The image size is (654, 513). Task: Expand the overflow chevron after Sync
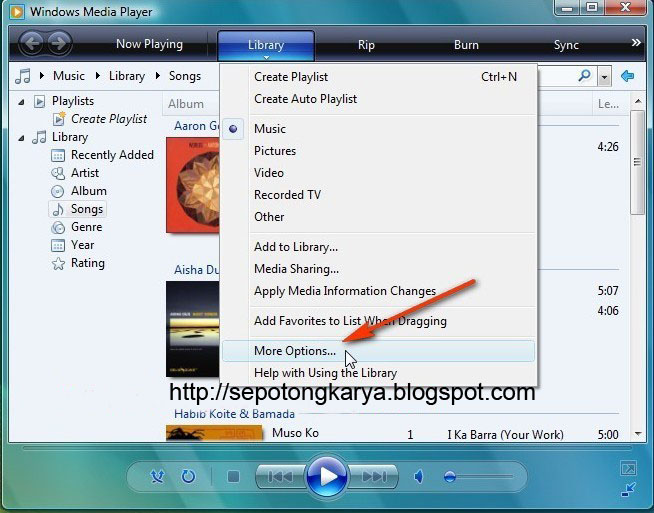(x=636, y=43)
